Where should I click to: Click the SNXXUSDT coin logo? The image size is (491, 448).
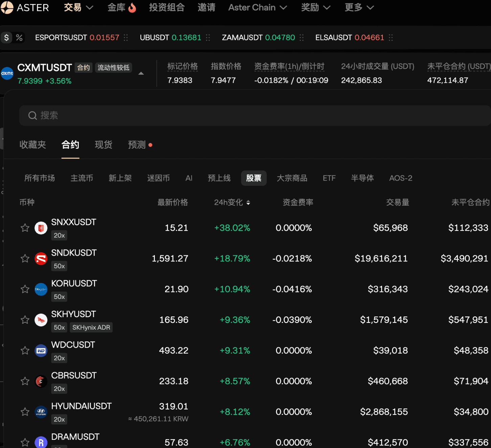[x=41, y=228]
